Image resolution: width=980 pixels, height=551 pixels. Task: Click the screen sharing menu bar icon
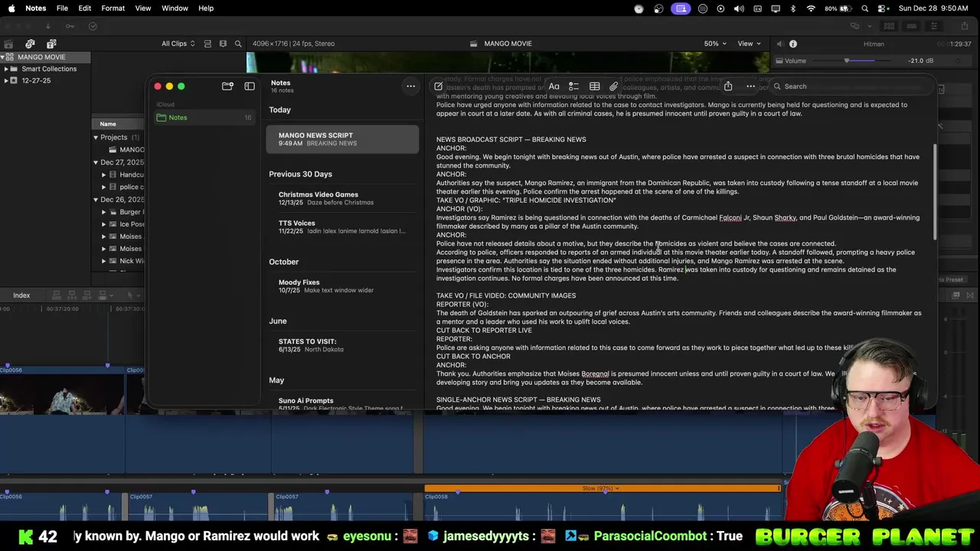[681, 8]
